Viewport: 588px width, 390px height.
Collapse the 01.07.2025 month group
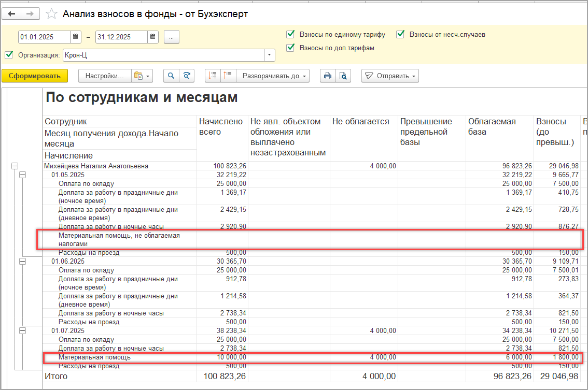22,331
